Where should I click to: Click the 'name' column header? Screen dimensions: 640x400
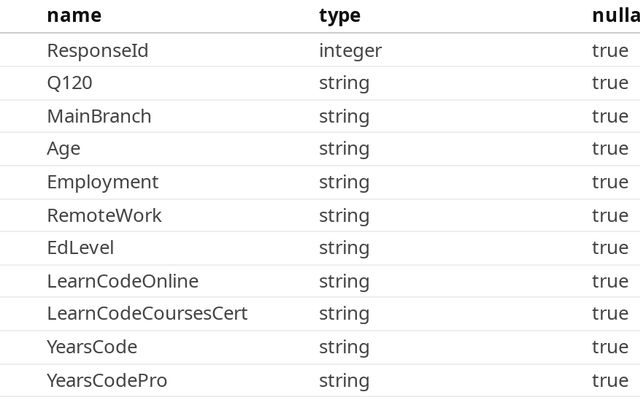(x=74, y=16)
